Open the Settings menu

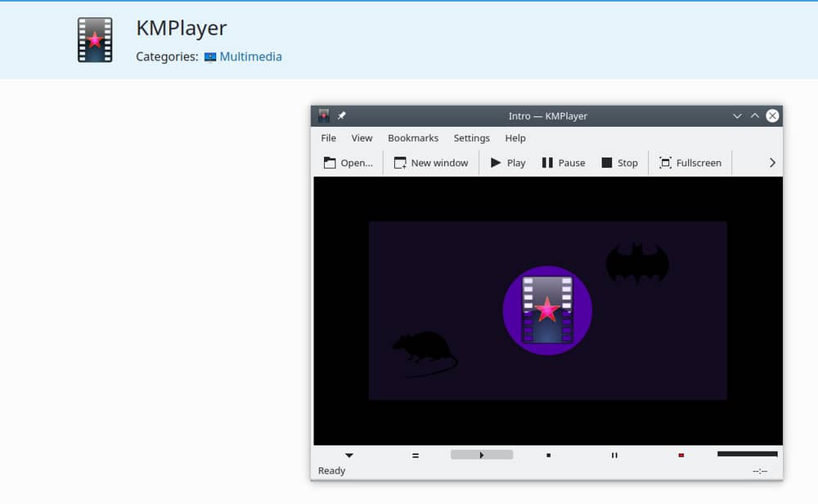pos(472,137)
